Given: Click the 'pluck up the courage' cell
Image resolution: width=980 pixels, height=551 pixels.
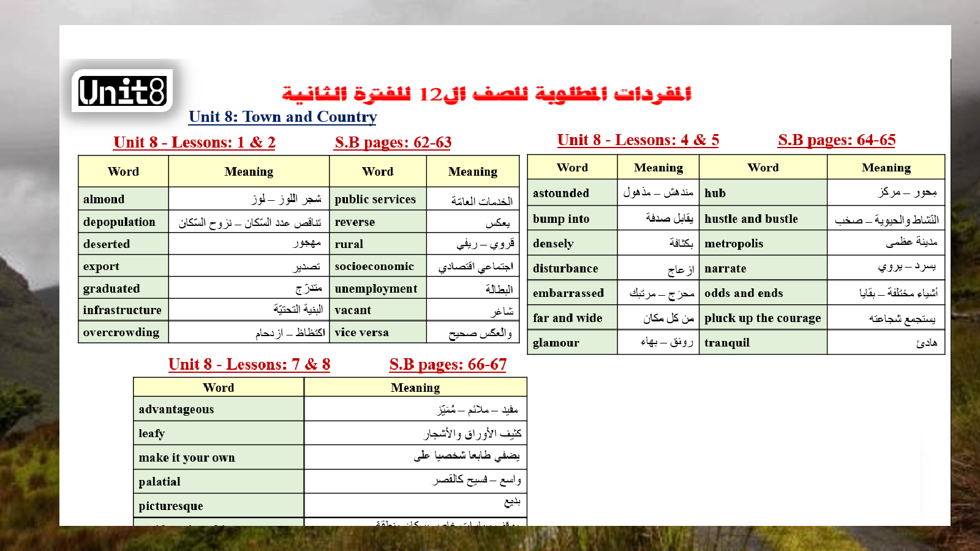Looking at the screenshot, I should tap(763, 318).
